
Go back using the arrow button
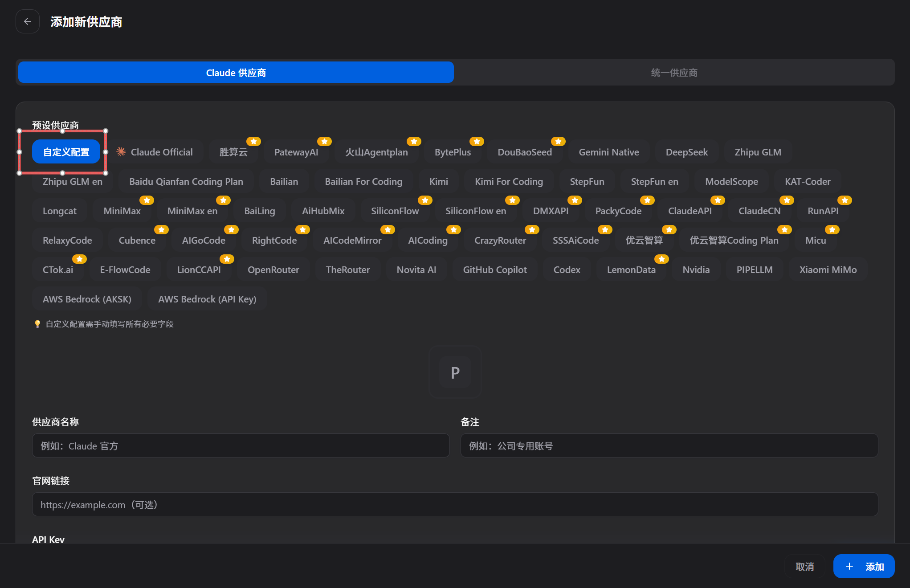[x=28, y=21]
